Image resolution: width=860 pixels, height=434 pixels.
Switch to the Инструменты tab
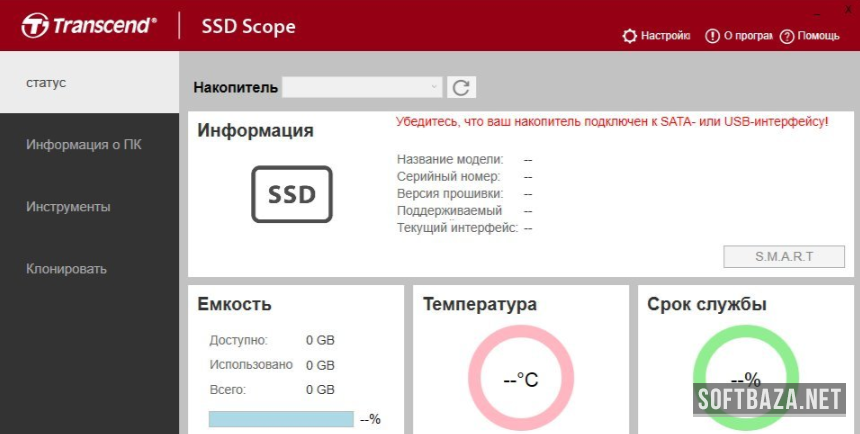tap(68, 207)
